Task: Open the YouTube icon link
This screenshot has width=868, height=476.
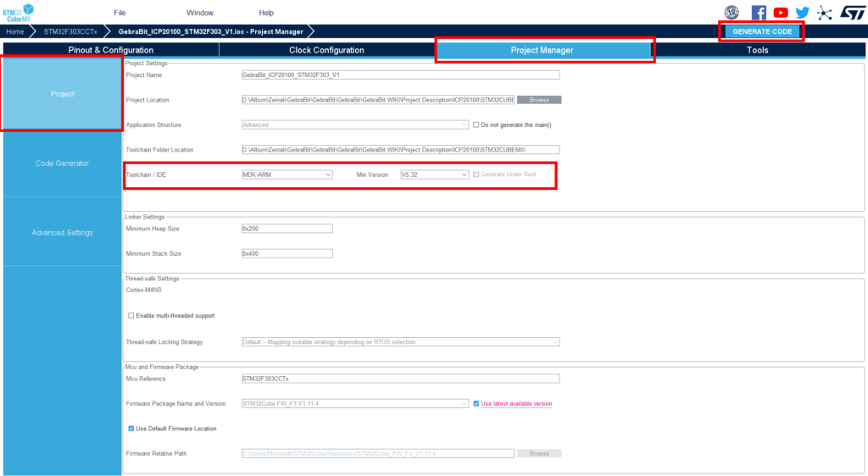Action: (x=781, y=12)
